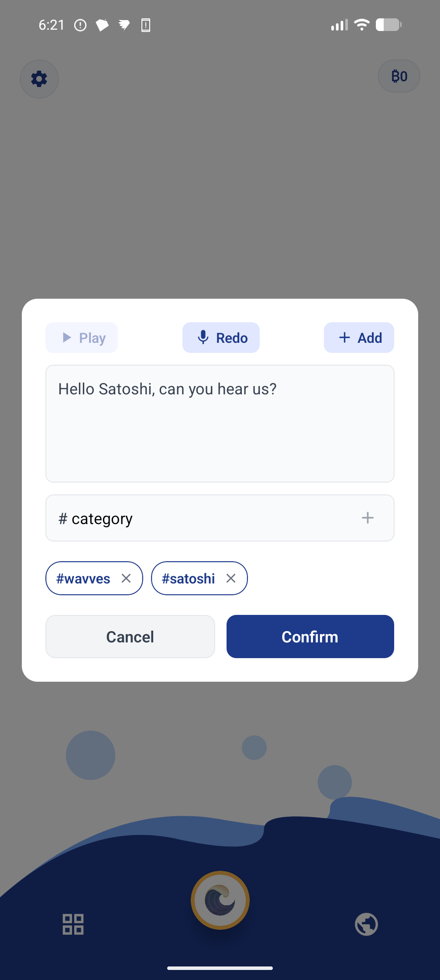Select the #wavves tag chip
Screen dimensions: 440x980
83,578
